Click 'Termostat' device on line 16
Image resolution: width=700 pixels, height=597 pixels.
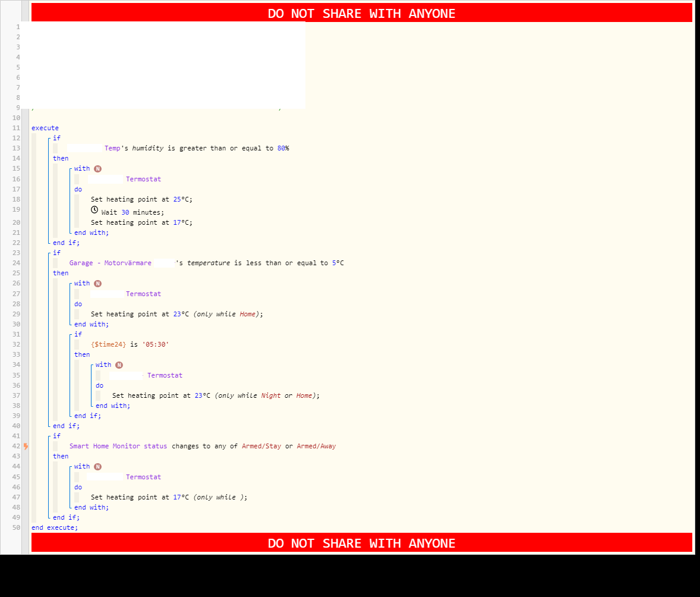143,179
